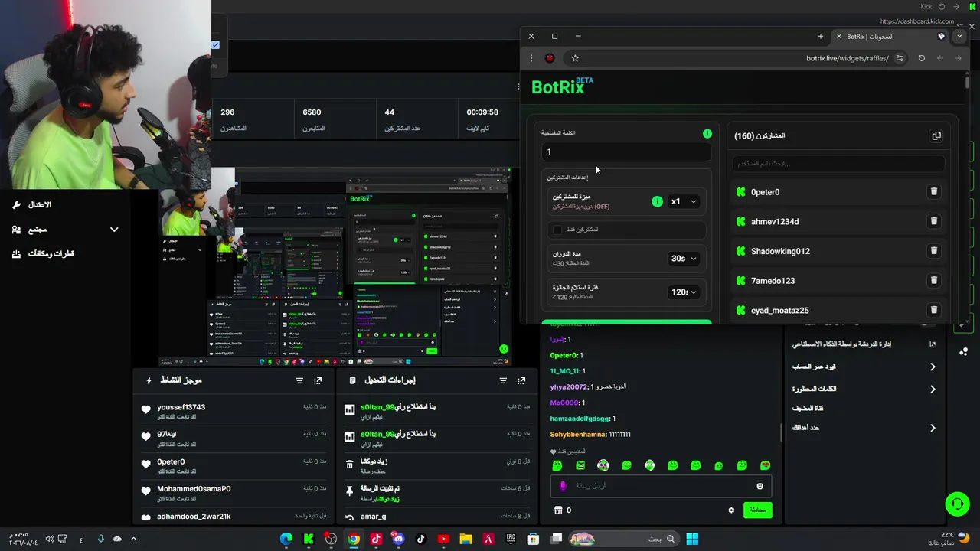
Task: Click the stream preview thumbnail
Action: pyautogui.click(x=335, y=267)
